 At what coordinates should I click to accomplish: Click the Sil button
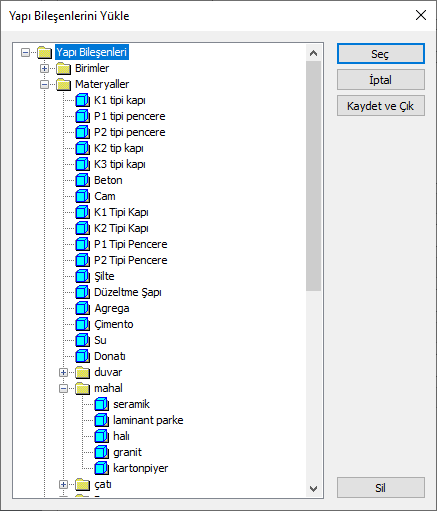pyautogui.click(x=381, y=488)
